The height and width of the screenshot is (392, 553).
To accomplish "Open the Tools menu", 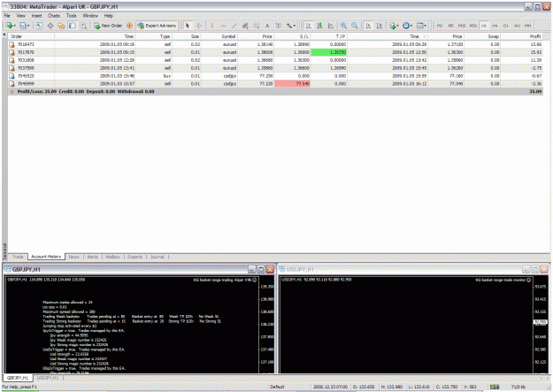I will (72, 16).
